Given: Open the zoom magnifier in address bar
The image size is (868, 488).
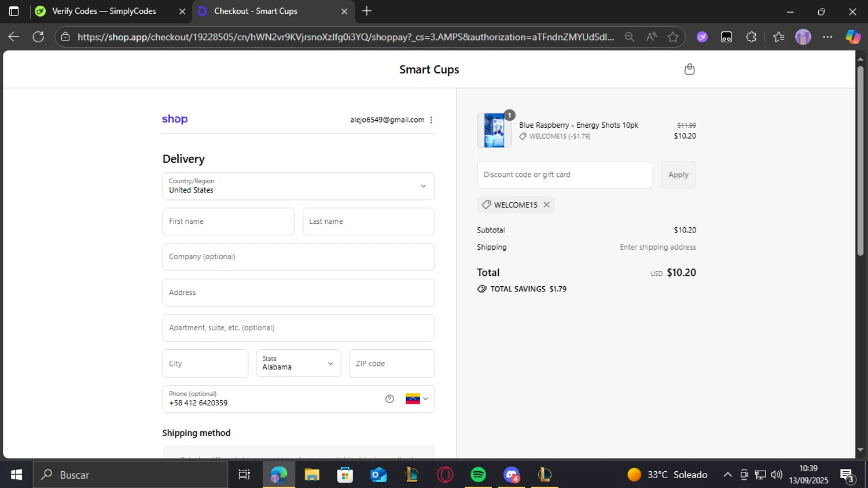Looking at the screenshot, I should point(630,37).
